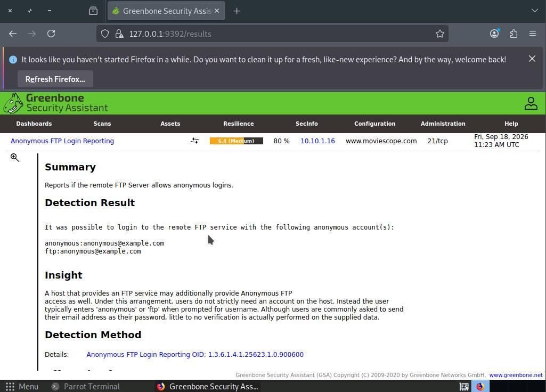
Task: Open the site security lock icon
Action: [119, 34]
